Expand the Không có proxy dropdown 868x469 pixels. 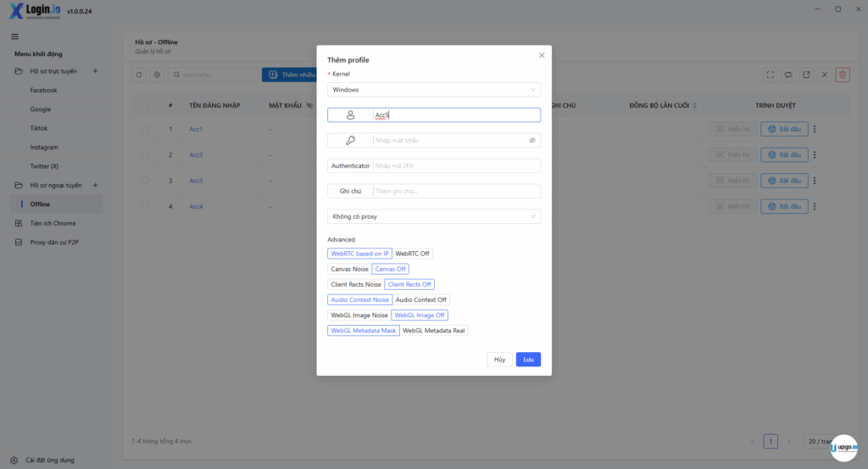(x=433, y=216)
